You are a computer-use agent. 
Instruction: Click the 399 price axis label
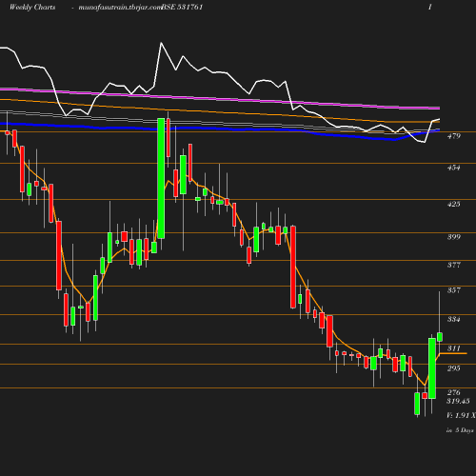pyautogui.click(x=453, y=237)
